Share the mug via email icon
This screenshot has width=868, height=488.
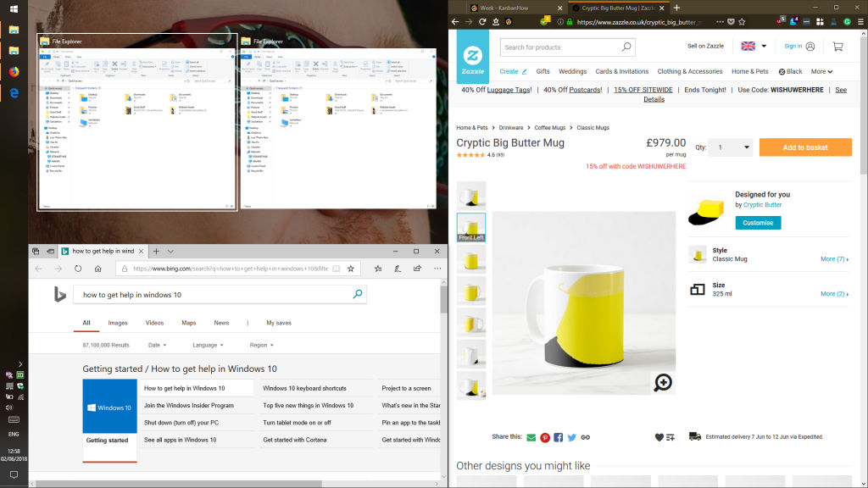pos(531,438)
